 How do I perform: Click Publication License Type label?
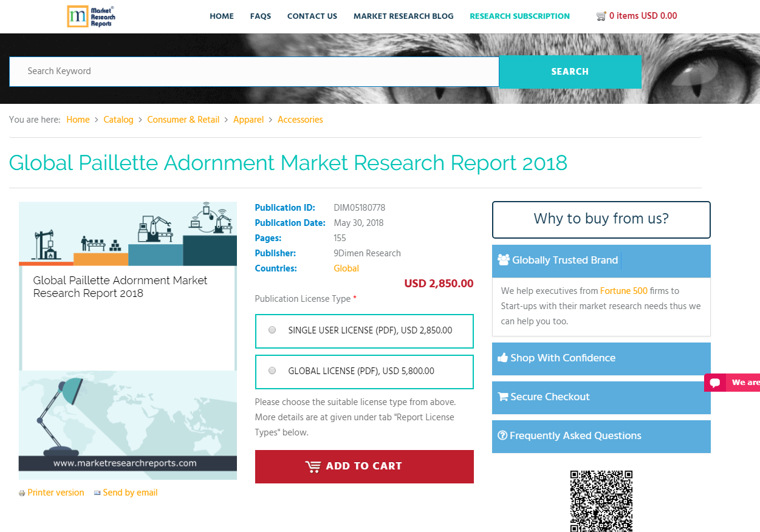[306, 299]
